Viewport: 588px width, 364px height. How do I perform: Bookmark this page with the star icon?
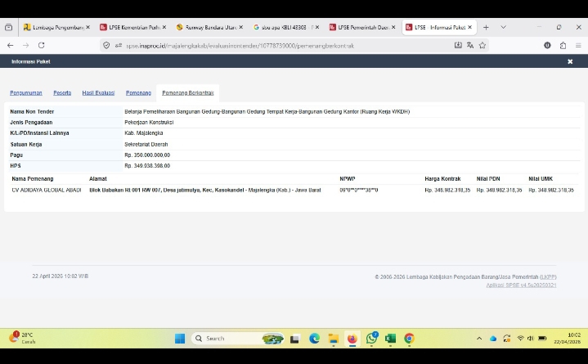[x=483, y=45]
